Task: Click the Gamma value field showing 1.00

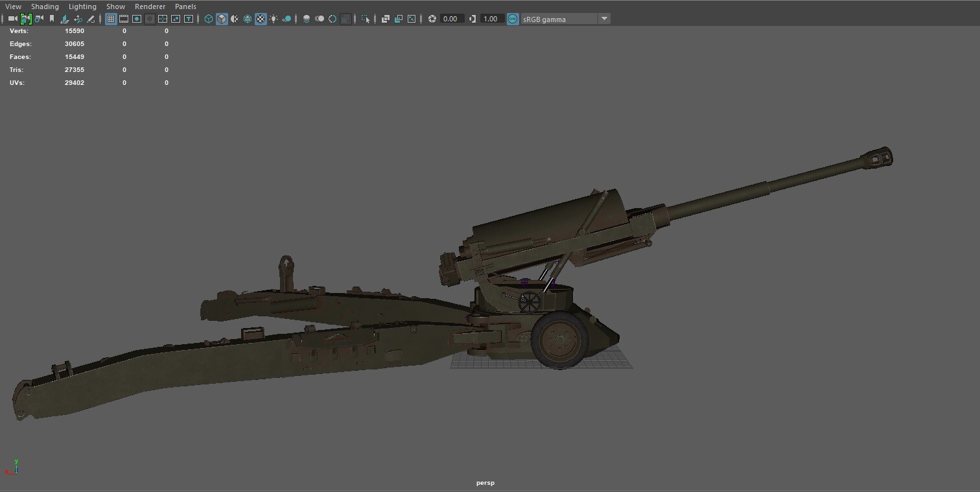Action: 492,19
